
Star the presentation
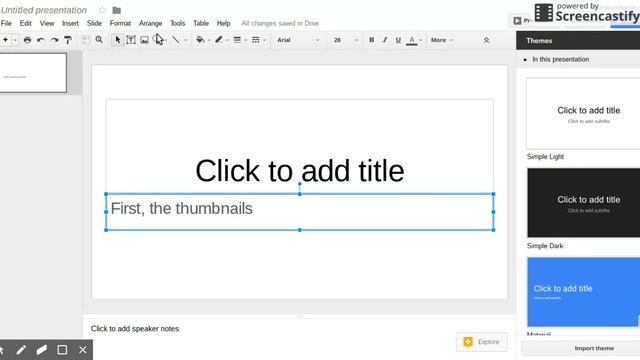[102, 10]
